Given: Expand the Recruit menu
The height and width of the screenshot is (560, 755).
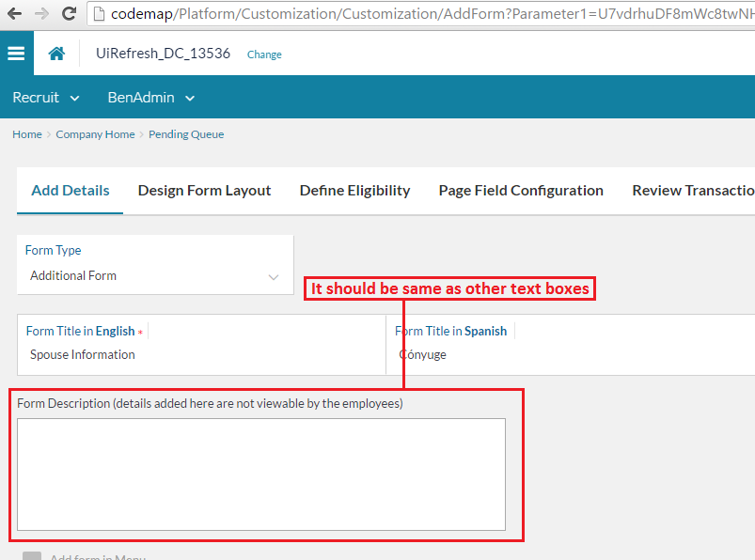Looking at the screenshot, I should pos(45,98).
